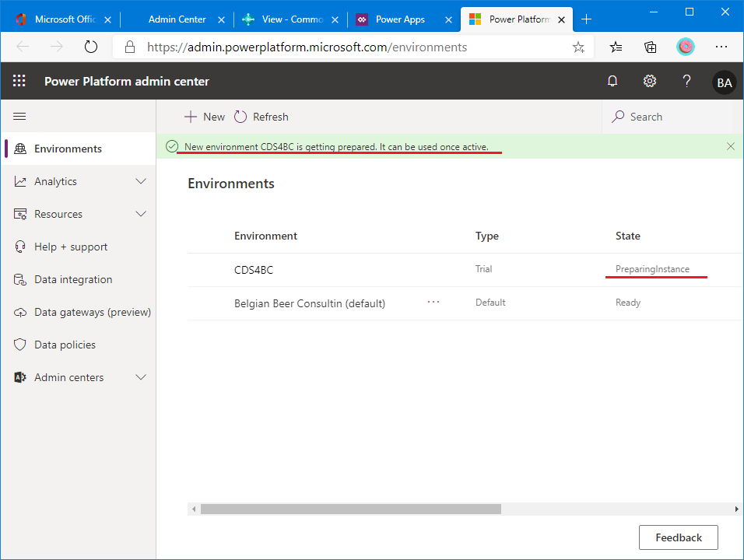Screen dimensions: 744x560
Task: Open more actions for Belgian Beer Consultin
Action: point(433,303)
